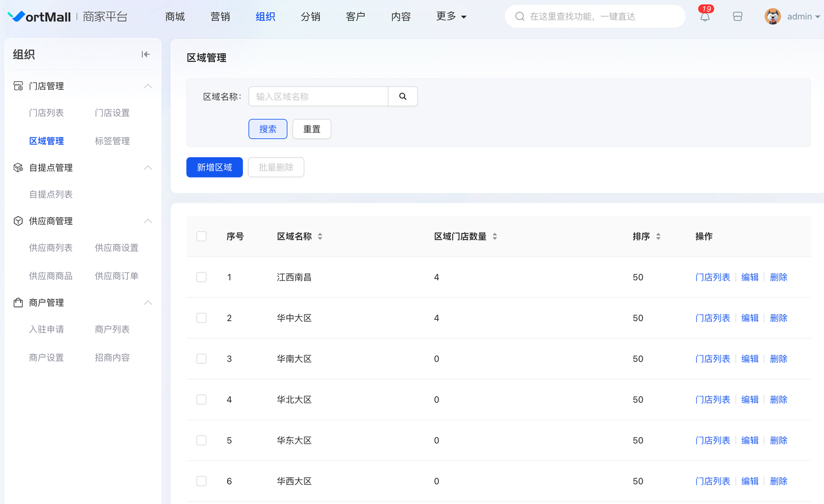
Task: Collapse the 门店管理 sidebar section
Action: pos(148,86)
